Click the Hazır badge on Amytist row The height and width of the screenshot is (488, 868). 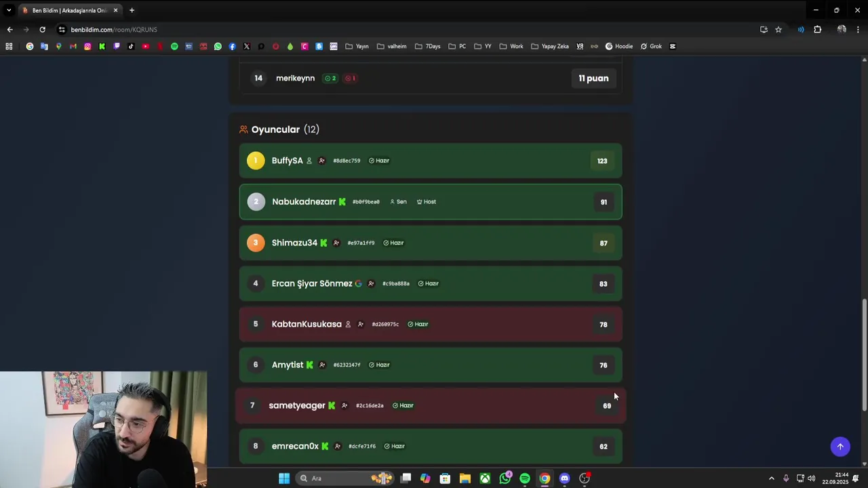pyautogui.click(x=379, y=365)
